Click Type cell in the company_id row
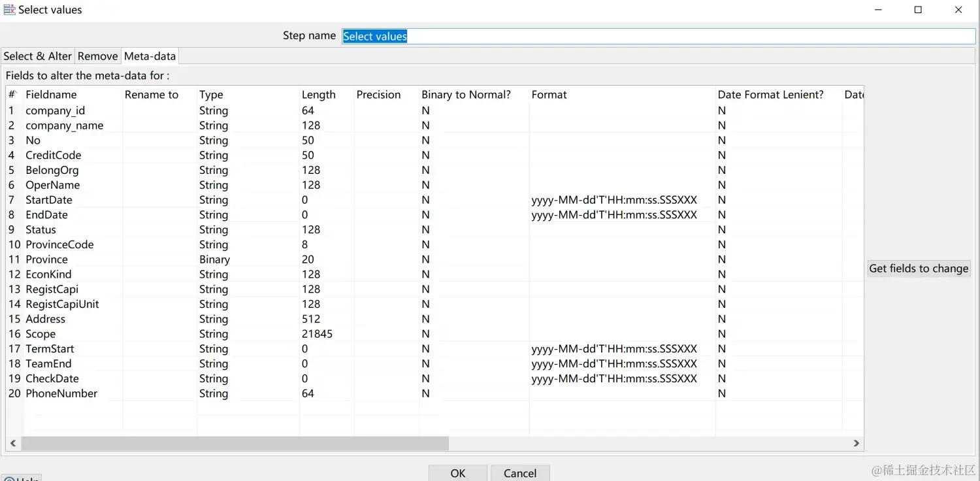Image resolution: width=980 pixels, height=481 pixels. [x=248, y=110]
